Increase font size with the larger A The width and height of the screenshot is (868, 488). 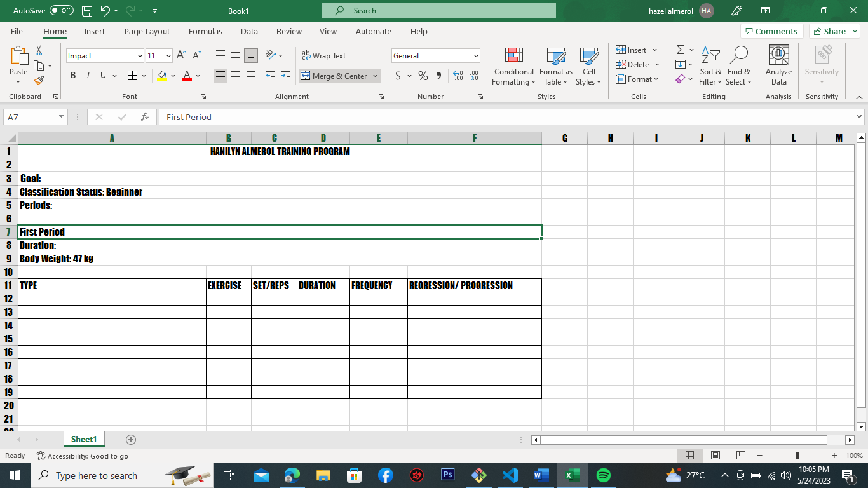181,55
